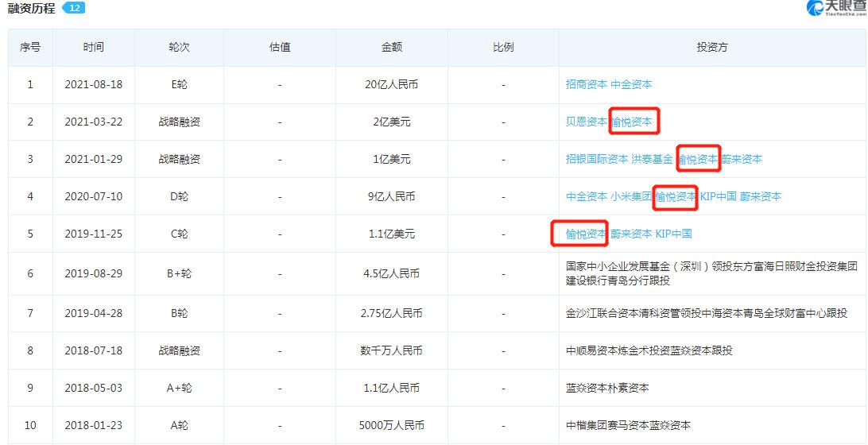Open 愉悦资本 link in D轮 row
Viewport: 868px width, 445px height.
point(676,196)
